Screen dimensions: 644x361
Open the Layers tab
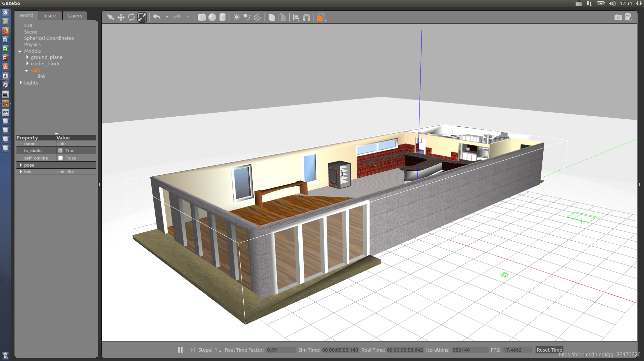click(x=75, y=16)
